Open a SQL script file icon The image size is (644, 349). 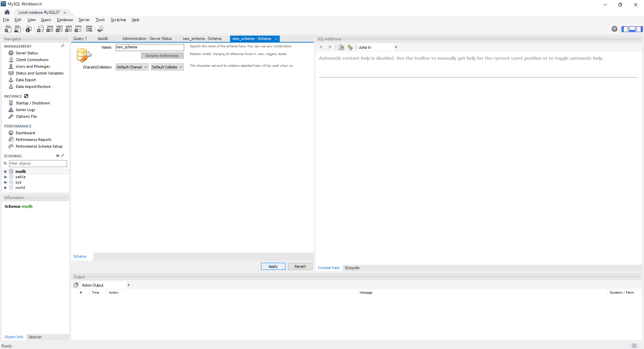pyautogui.click(x=18, y=29)
